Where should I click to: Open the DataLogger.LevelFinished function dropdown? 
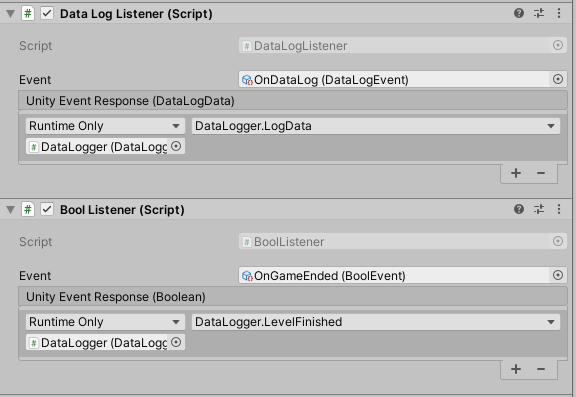(376, 322)
